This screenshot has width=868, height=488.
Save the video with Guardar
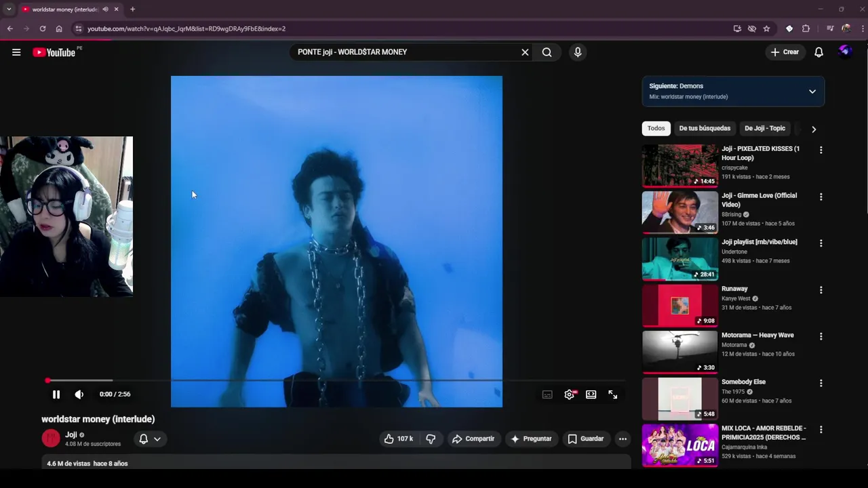[585, 439]
